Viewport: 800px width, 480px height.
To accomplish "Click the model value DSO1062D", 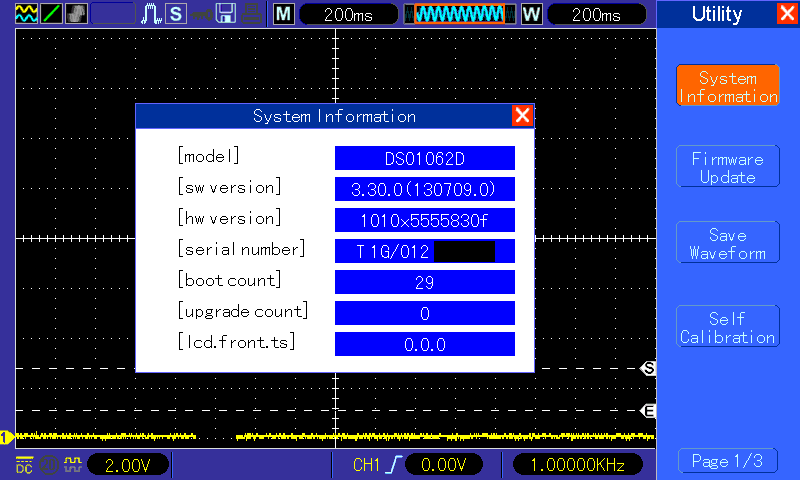I will click(424, 158).
